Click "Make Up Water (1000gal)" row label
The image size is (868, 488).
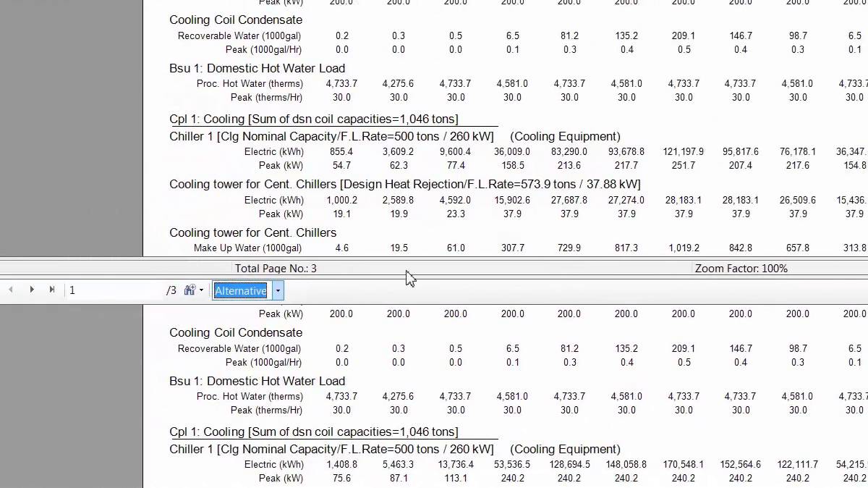(x=248, y=248)
